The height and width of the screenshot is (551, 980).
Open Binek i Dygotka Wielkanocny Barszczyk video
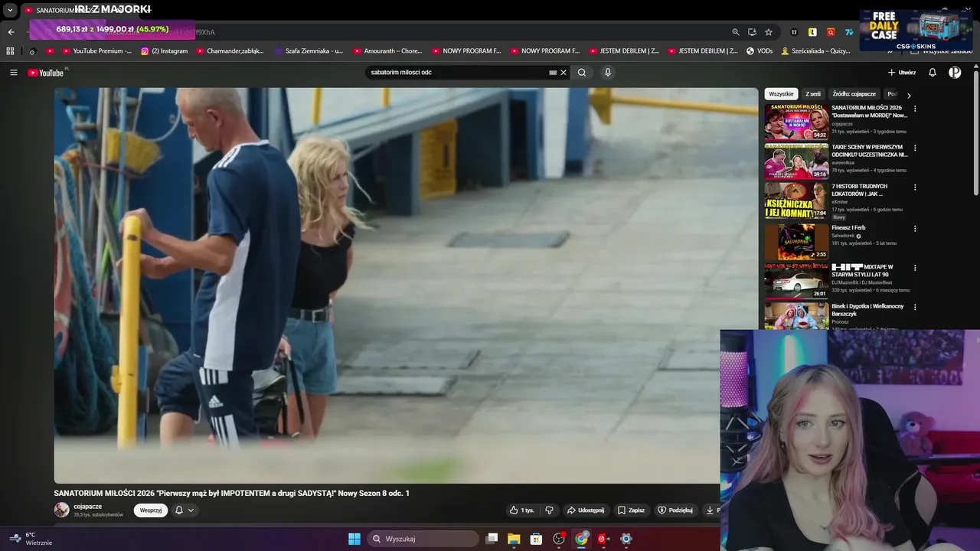[x=867, y=310]
